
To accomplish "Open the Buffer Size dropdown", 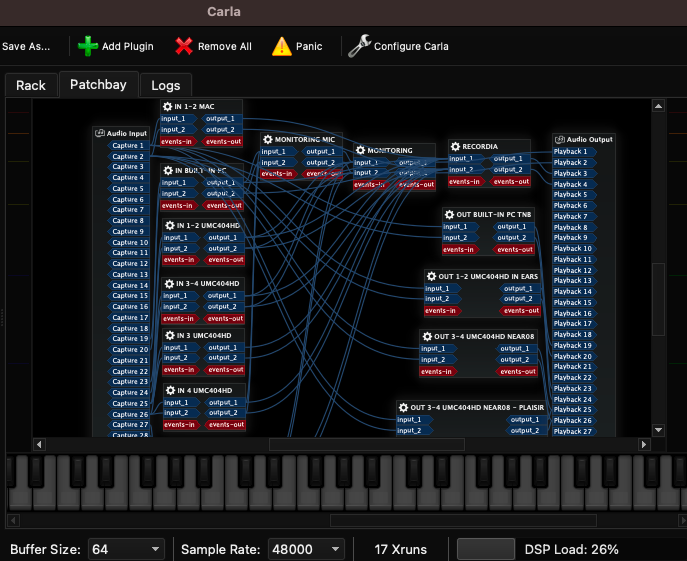I will pos(126,549).
